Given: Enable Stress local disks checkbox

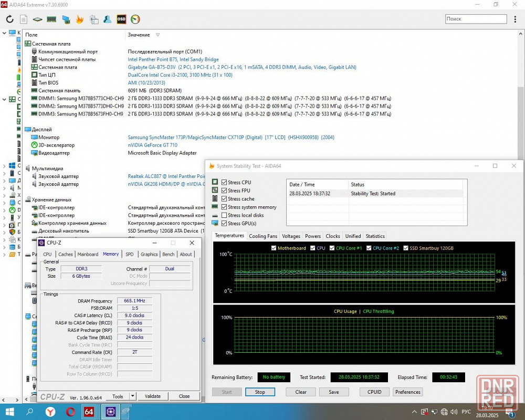Looking at the screenshot, I should [224, 215].
